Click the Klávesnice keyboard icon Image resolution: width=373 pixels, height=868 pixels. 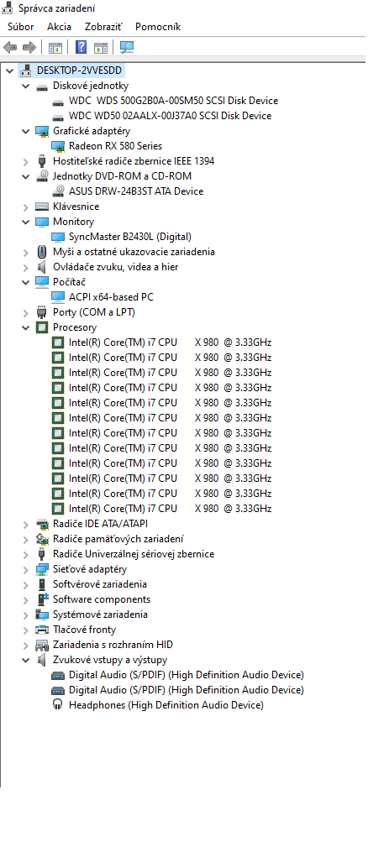[x=41, y=207]
